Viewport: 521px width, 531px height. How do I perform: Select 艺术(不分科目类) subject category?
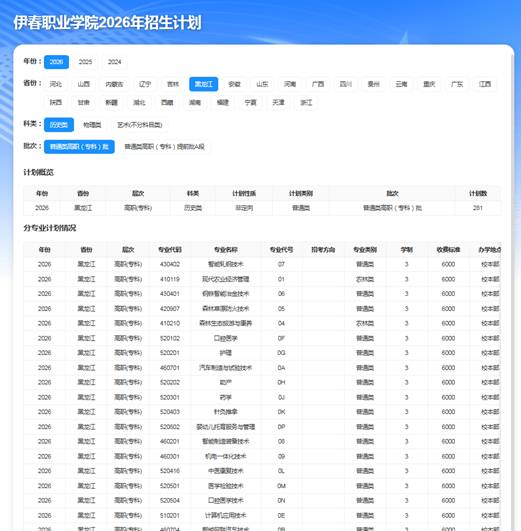pos(140,125)
